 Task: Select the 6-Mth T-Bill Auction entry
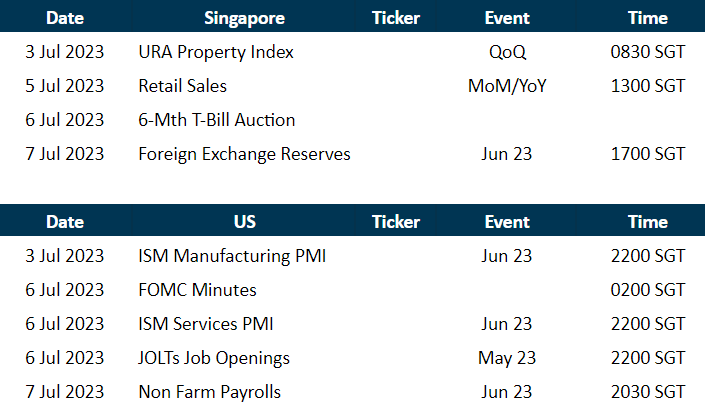(216, 120)
